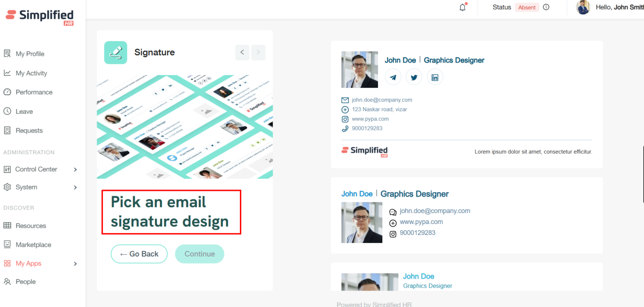Click the Telegram icon in signature
The height and width of the screenshot is (307, 644).
(393, 77)
